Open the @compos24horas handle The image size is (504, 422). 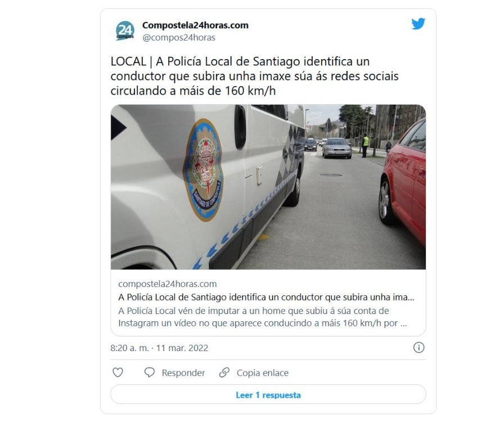(179, 38)
